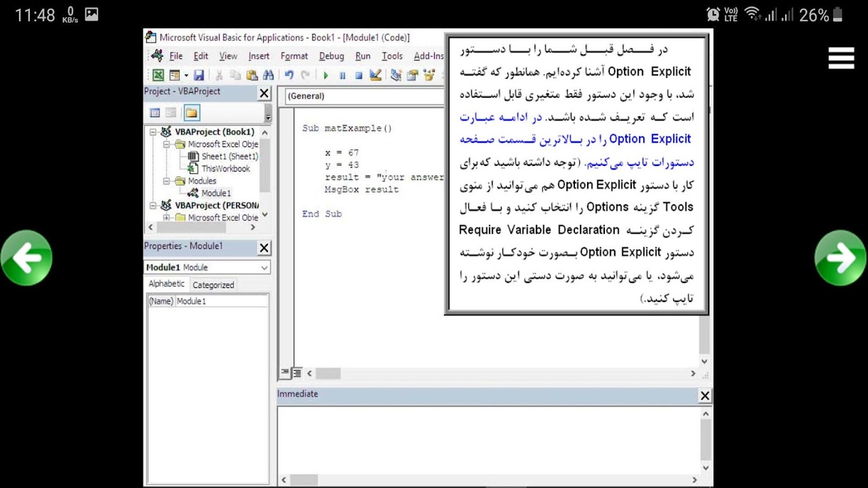868x488 pixels.
Task: Switch to the Alphabetic properties tab
Action: (x=167, y=284)
